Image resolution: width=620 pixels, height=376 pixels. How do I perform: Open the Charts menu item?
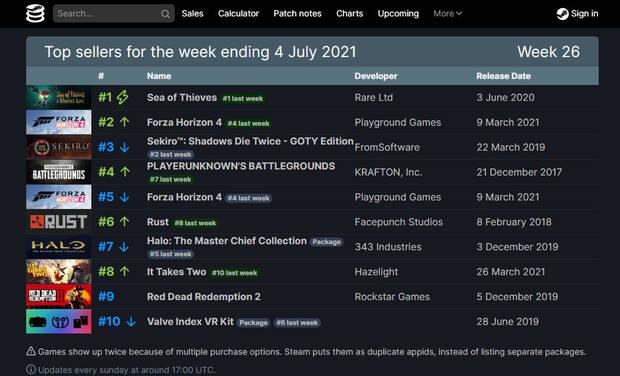pyautogui.click(x=350, y=13)
